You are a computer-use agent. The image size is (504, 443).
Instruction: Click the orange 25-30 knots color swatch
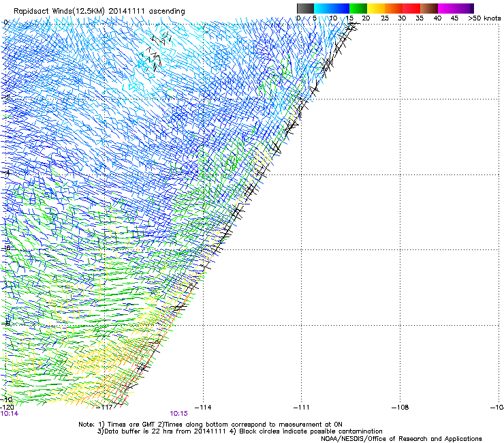point(394,8)
